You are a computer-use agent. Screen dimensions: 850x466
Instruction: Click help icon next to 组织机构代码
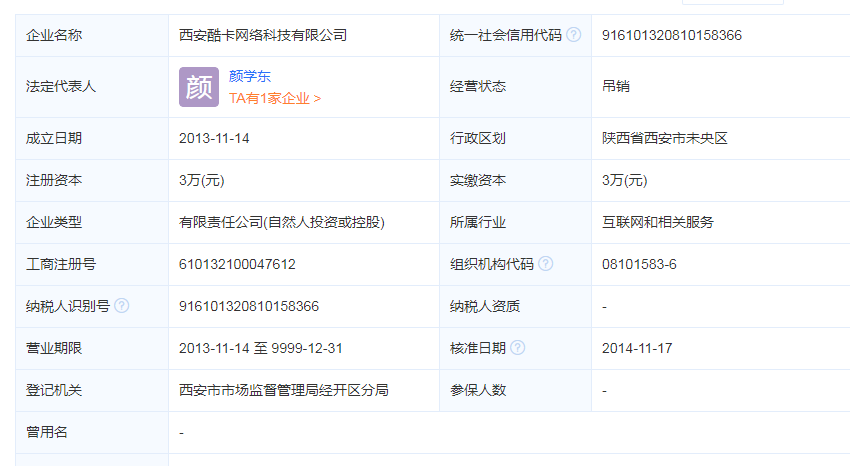(x=545, y=264)
